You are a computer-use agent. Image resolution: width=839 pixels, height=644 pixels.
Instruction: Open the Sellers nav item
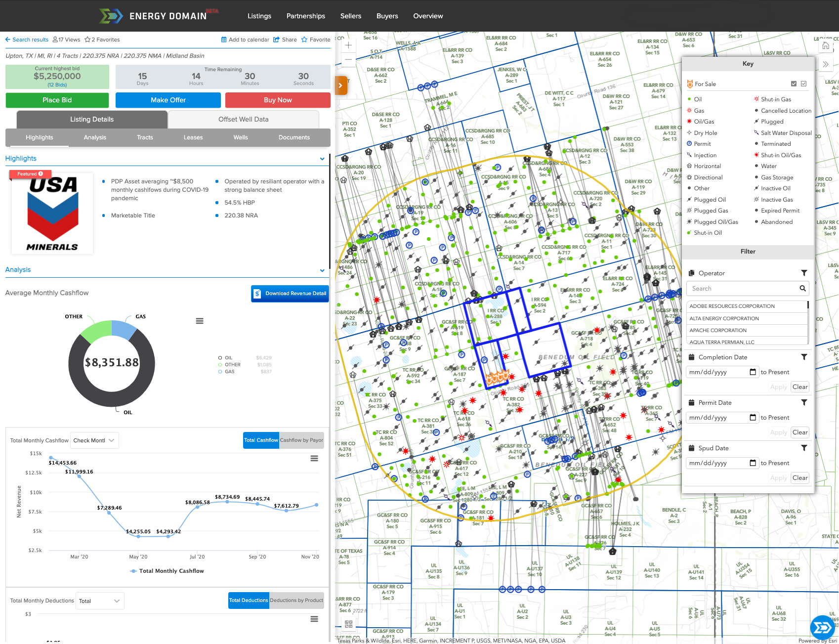pyautogui.click(x=351, y=16)
